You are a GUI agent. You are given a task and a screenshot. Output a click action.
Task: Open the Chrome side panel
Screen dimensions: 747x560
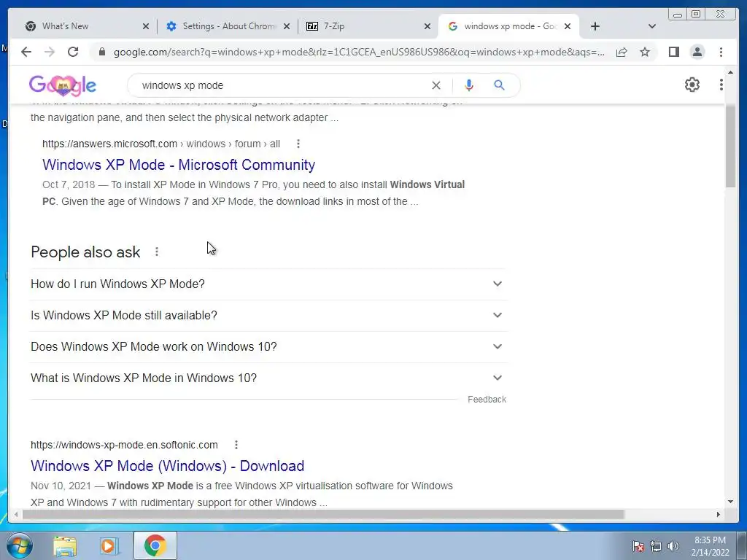[673, 52]
